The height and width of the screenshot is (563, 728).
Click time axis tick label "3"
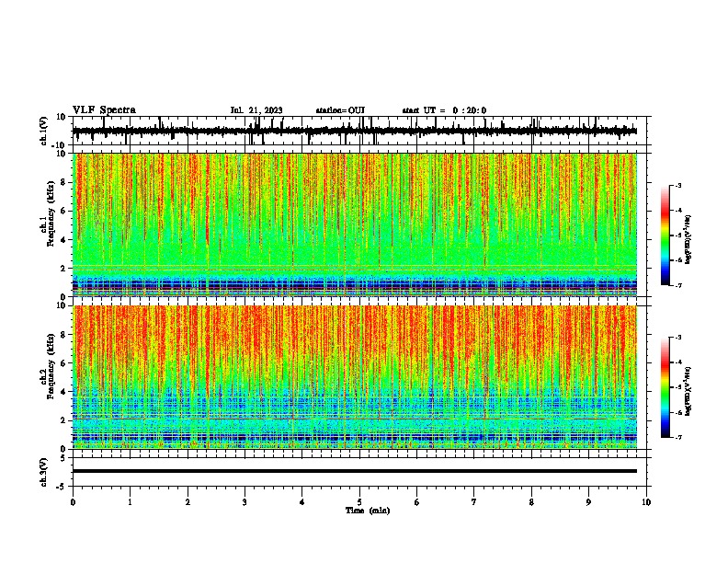tap(245, 502)
